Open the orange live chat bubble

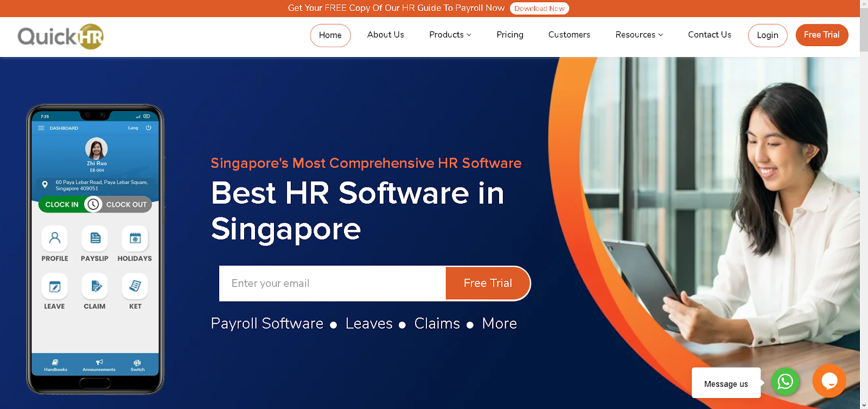click(829, 381)
